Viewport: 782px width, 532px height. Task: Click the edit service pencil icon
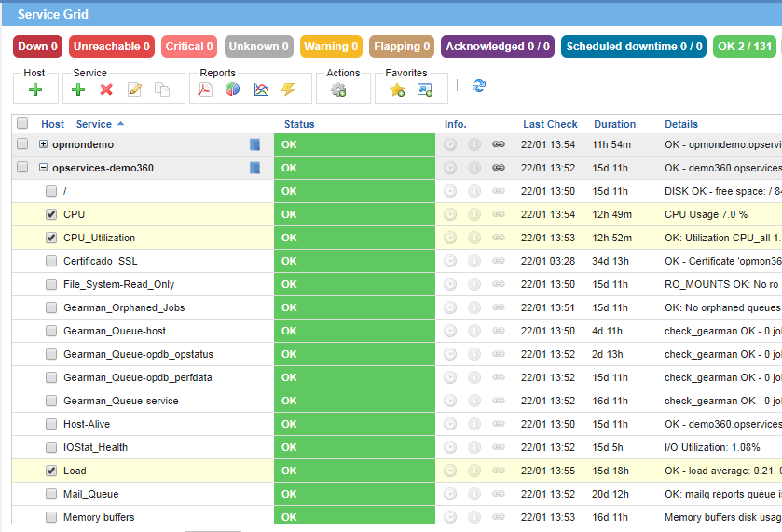[x=134, y=89]
